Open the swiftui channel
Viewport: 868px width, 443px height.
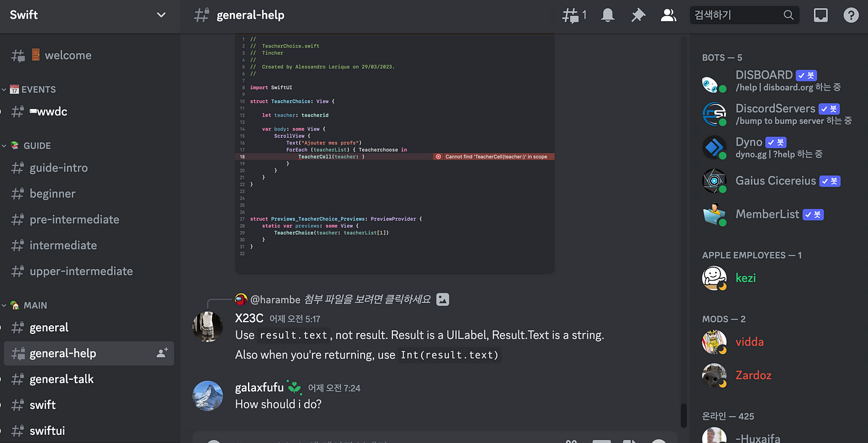click(89, 431)
